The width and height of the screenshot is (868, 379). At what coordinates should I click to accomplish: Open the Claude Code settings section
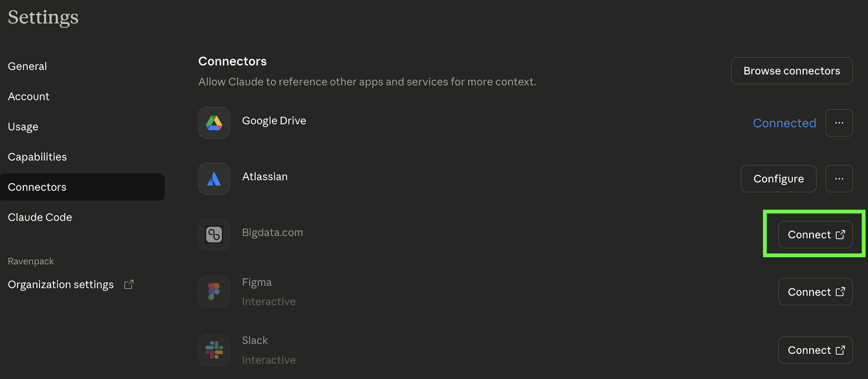(40, 217)
